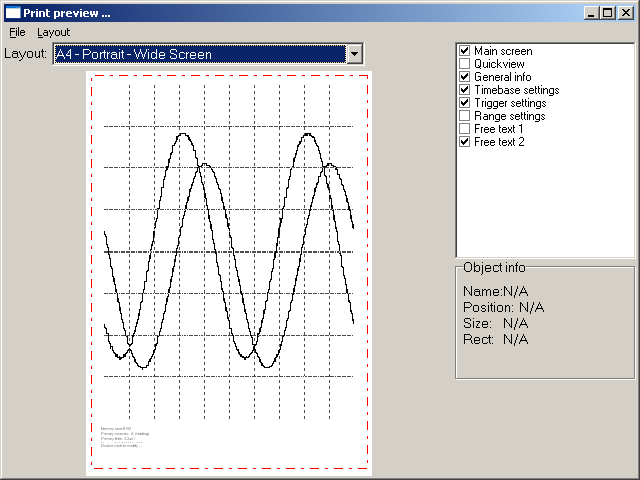The image size is (640, 480).
Task: Open the Layout menu
Action: coord(53,32)
